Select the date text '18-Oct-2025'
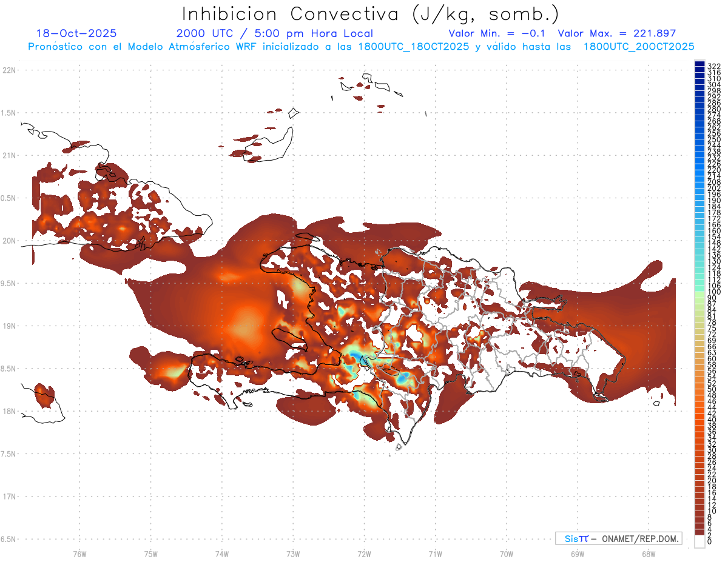 click(x=76, y=34)
